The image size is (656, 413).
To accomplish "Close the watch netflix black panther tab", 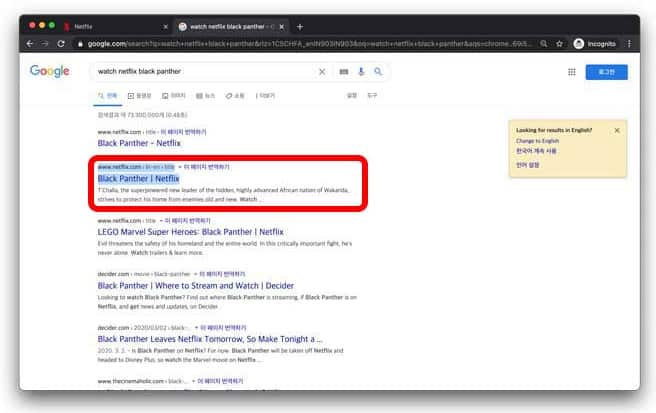I will [x=282, y=27].
